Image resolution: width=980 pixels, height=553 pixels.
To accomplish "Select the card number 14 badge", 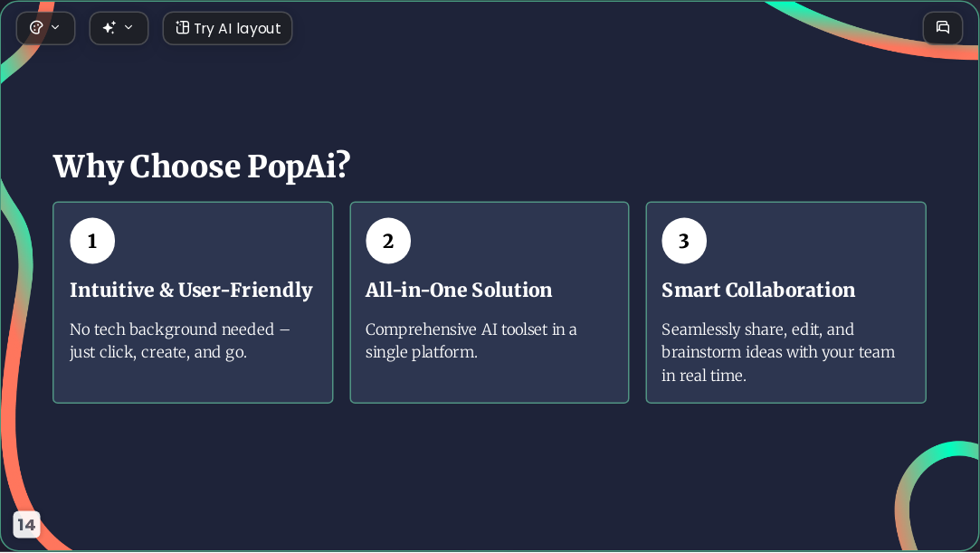I will click(26, 524).
